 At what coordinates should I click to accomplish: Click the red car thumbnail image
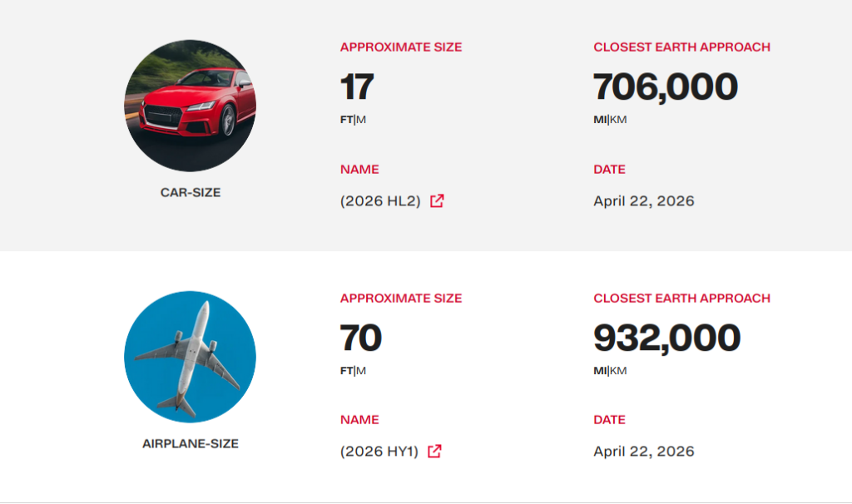tap(191, 106)
